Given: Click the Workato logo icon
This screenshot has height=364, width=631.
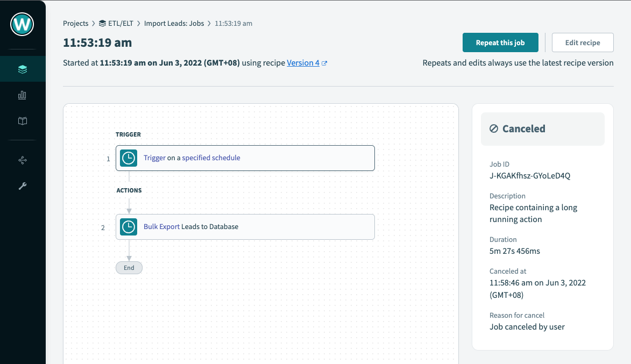Looking at the screenshot, I should 23,24.
